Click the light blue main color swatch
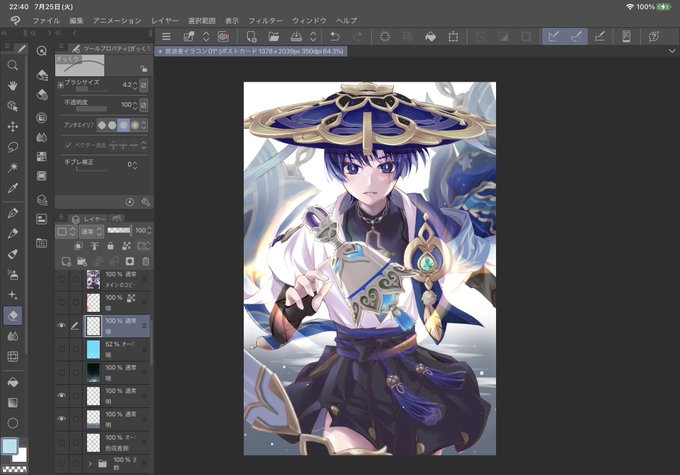 coord(10,446)
